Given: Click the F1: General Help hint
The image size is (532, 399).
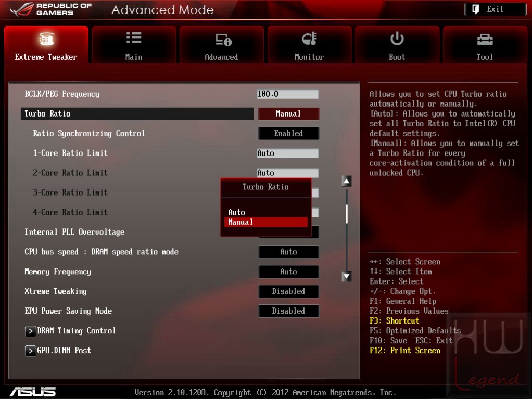Looking at the screenshot, I should (403, 301).
